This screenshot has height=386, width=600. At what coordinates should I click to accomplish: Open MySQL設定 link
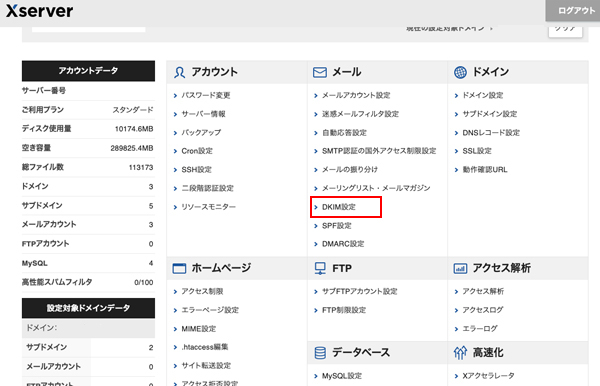click(x=342, y=376)
